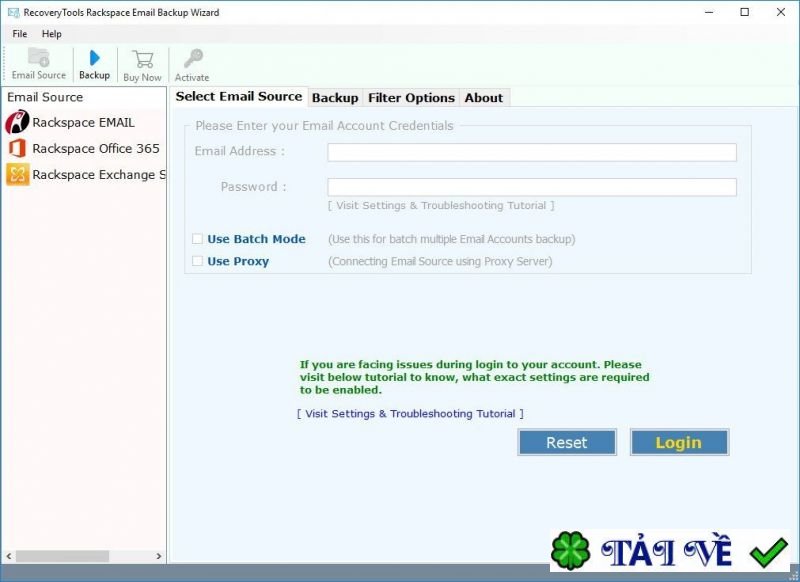Click the Email Source sidebar header

coord(45,97)
